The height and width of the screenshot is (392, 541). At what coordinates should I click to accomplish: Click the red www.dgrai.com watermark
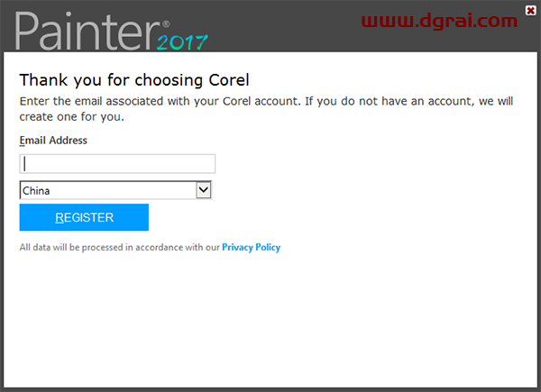coord(441,20)
